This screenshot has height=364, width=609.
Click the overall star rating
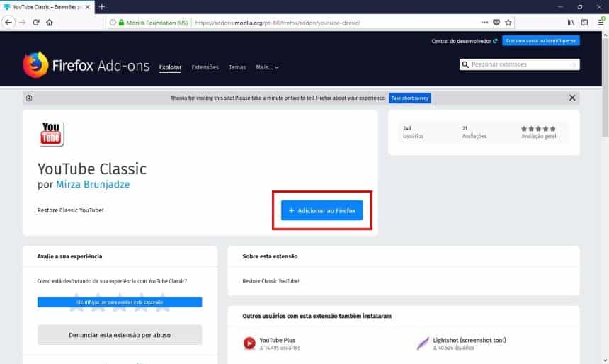(x=538, y=129)
